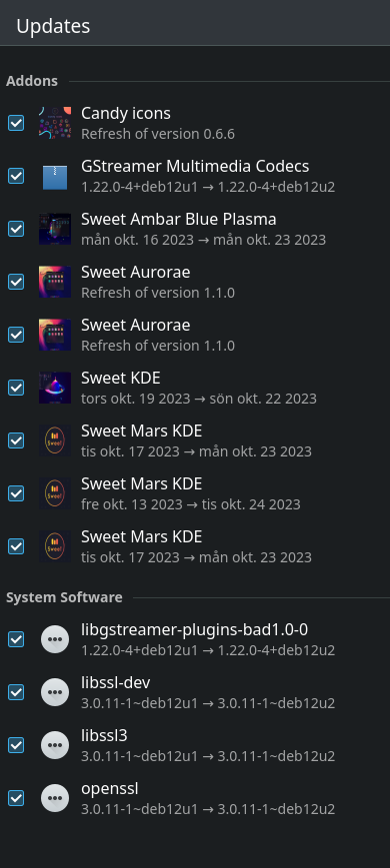390x868 pixels.
Task: Click the ellipsis icon next to libssl-dev
Action: pos(55,692)
